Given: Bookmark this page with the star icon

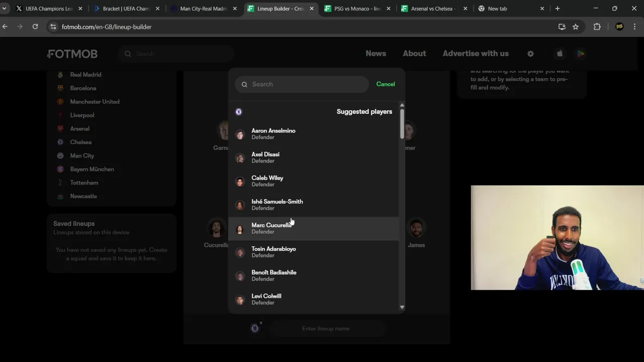Looking at the screenshot, I should 576,27.
